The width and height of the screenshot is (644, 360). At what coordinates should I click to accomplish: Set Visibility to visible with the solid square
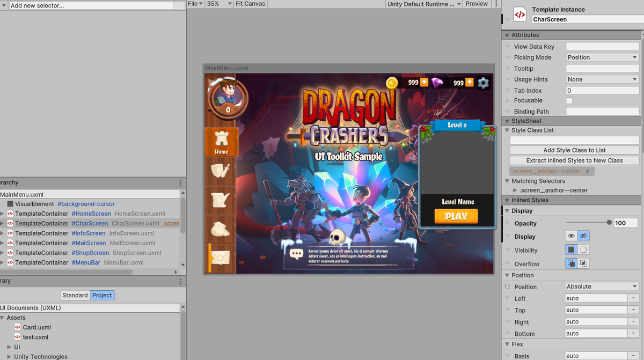(572, 249)
